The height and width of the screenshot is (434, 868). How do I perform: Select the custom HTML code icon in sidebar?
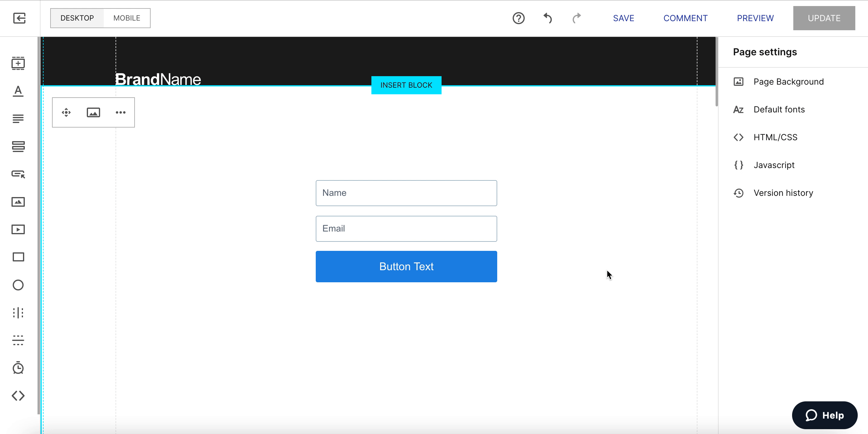pyautogui.click(x=18, y=396)
